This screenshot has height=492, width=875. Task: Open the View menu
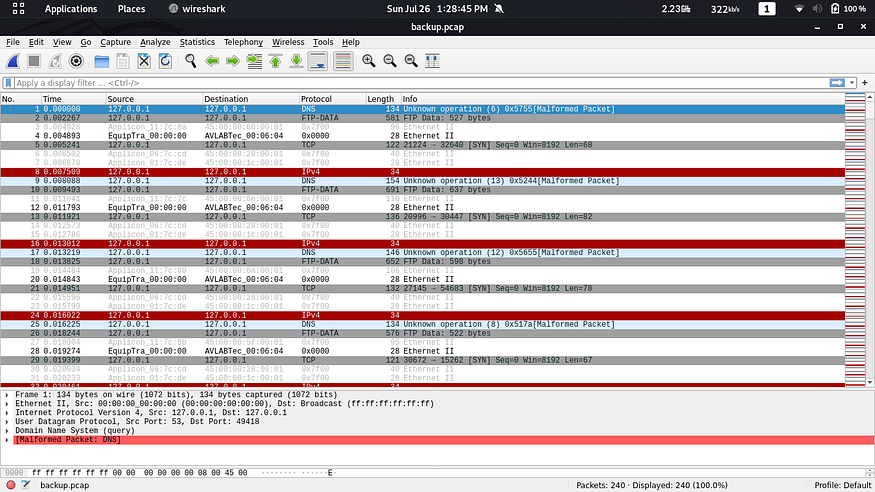pyautogui.click(x=62, y=42)
